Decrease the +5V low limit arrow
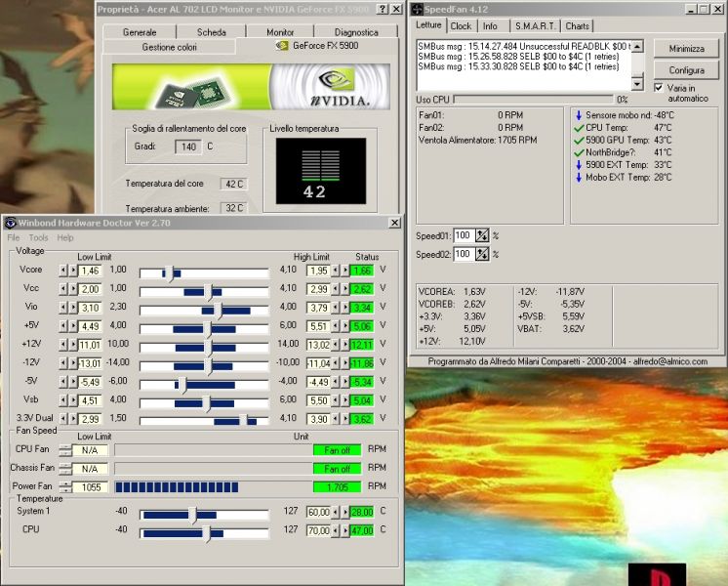This screenshot has width=728, height=586. (63, 326)
